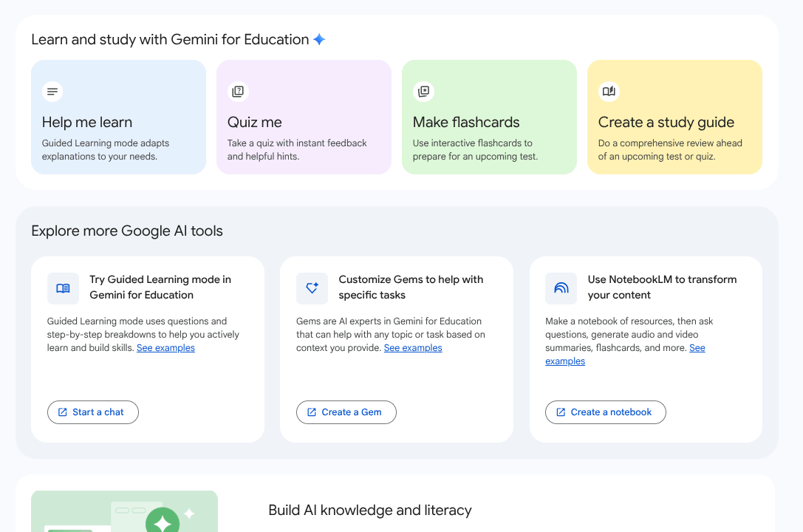The height and width of the screenshot is (532, 803).
Task: Click the NotebookLM logo icon
Action: point(561,288)
